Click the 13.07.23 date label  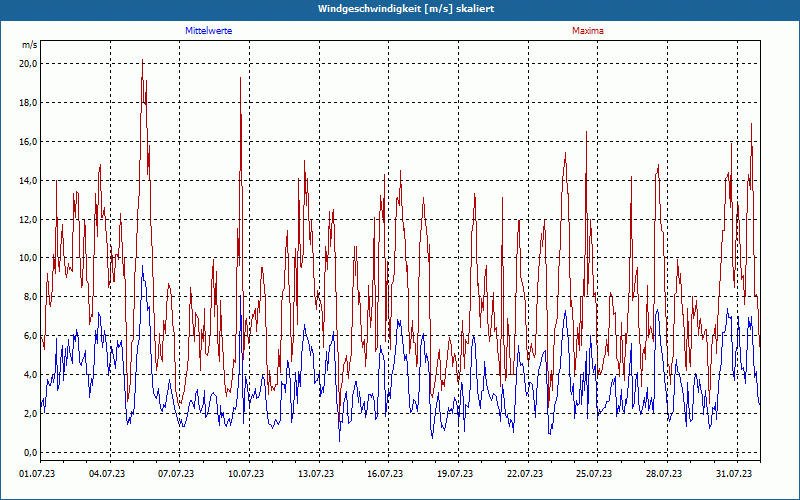[316, 474]
